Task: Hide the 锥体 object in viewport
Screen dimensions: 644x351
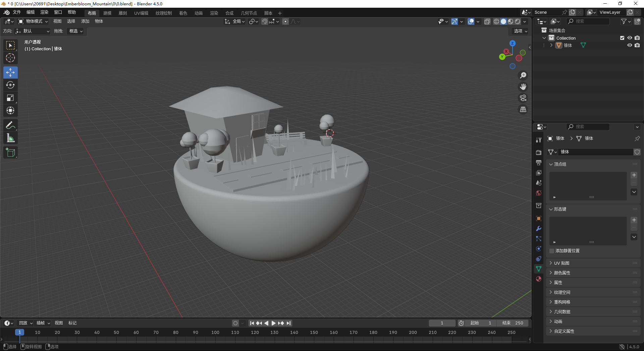Action: coord(630,45)
